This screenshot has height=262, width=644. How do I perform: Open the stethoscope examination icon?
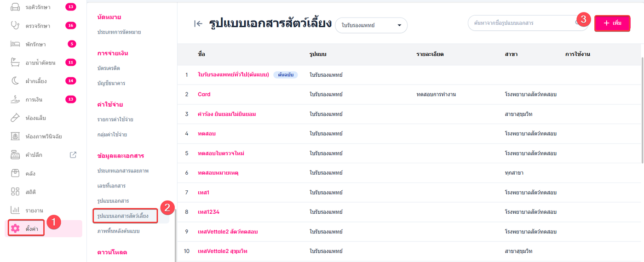click(15, 26)
